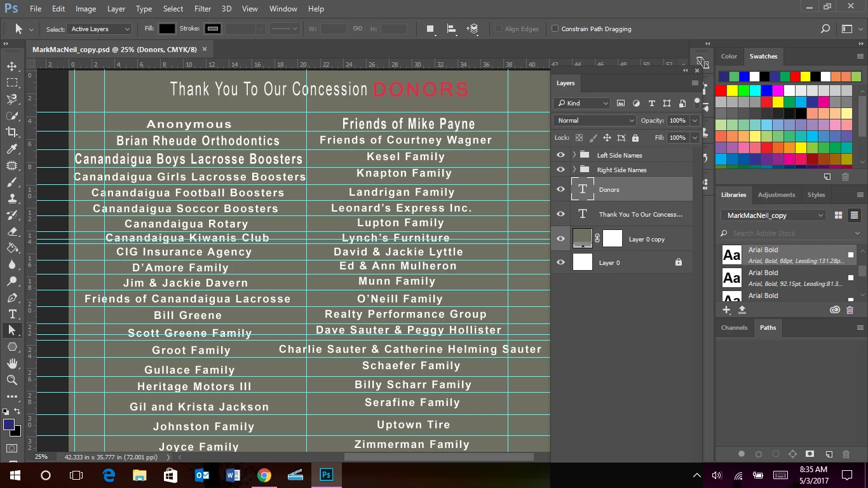Select the Clone Stamp tool
This screenshot has width=868, height=488.
pyautogui.click(x=12, y=198)
